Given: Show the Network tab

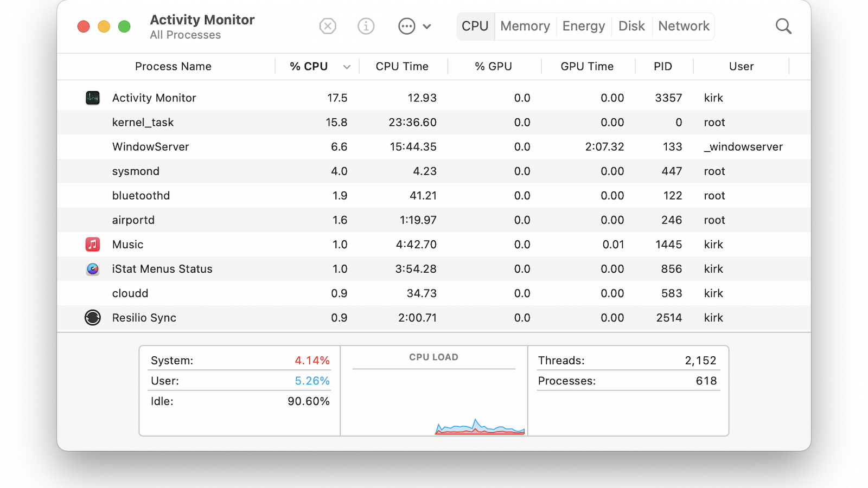Looking at the screenshot, I should coord(684,26).
